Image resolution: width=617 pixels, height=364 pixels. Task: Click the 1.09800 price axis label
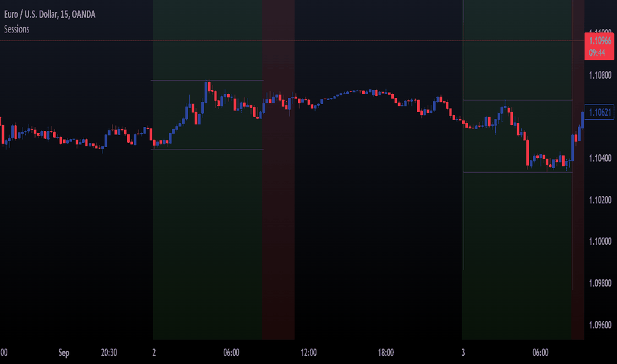600,283
